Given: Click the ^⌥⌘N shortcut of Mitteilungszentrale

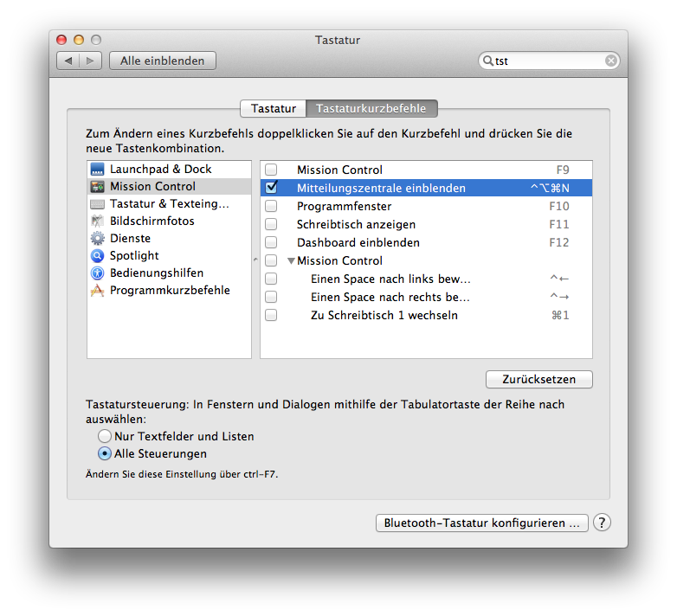Looking at the screenshot, I should (550, 188).
